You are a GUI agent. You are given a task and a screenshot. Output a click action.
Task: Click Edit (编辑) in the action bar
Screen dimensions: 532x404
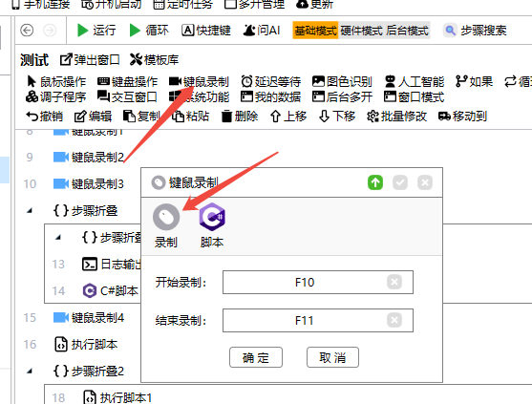94,117
